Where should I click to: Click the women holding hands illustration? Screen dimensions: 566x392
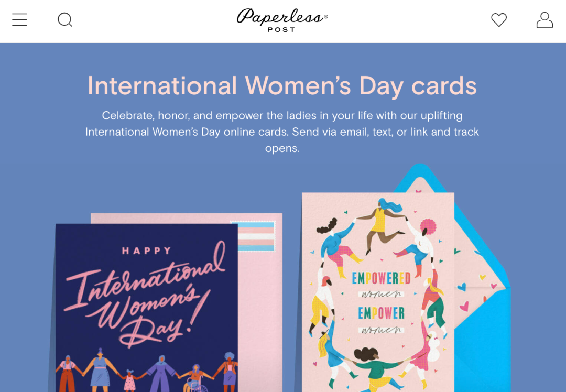pyautogui.click(x=146, y=370)
